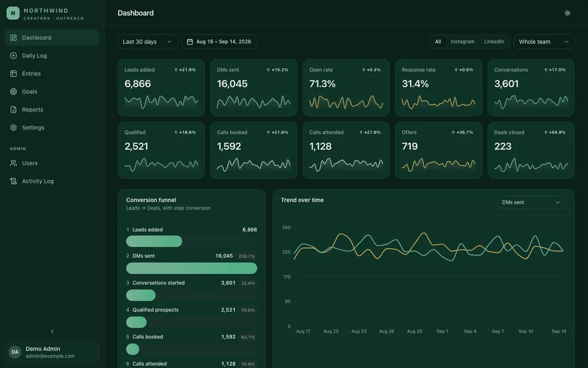Screen dimensions: 588x368
Task: Click the 70.0% conversion badge
Action: point(248,310)
